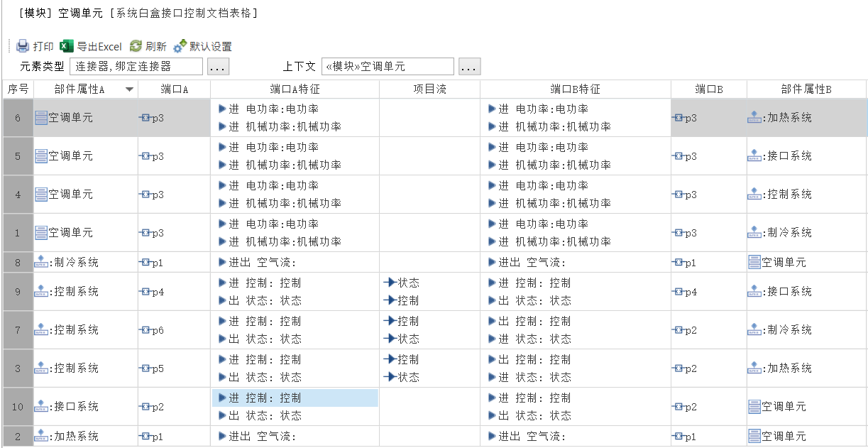Open the 部件属性A column filter dropdown arrow

click(129, 89)
